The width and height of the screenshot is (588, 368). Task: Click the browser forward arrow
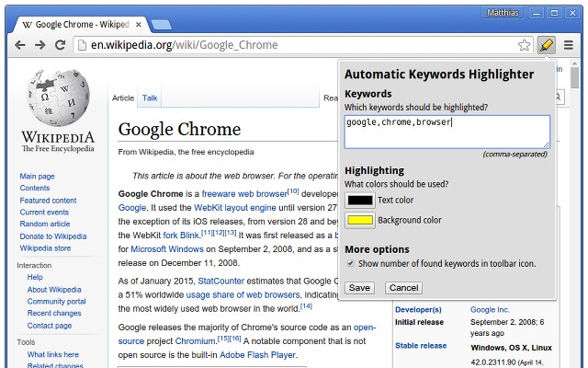(x=40, y=45)
